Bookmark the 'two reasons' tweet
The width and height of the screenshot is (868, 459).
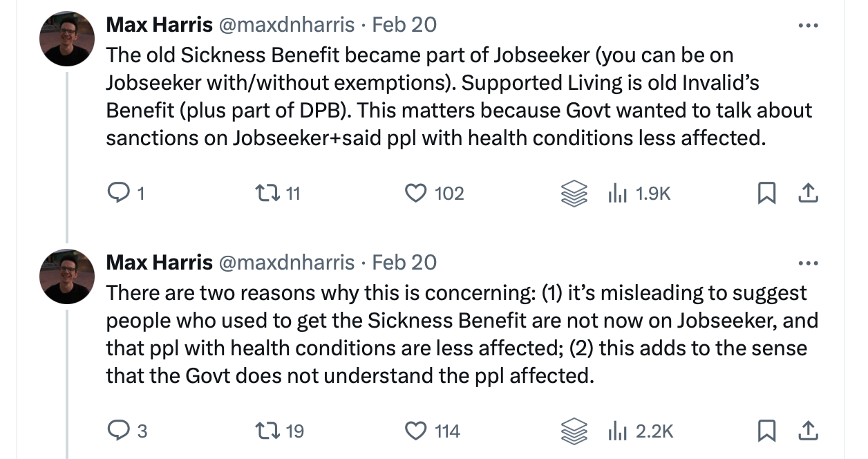click(x=765, y=432)
